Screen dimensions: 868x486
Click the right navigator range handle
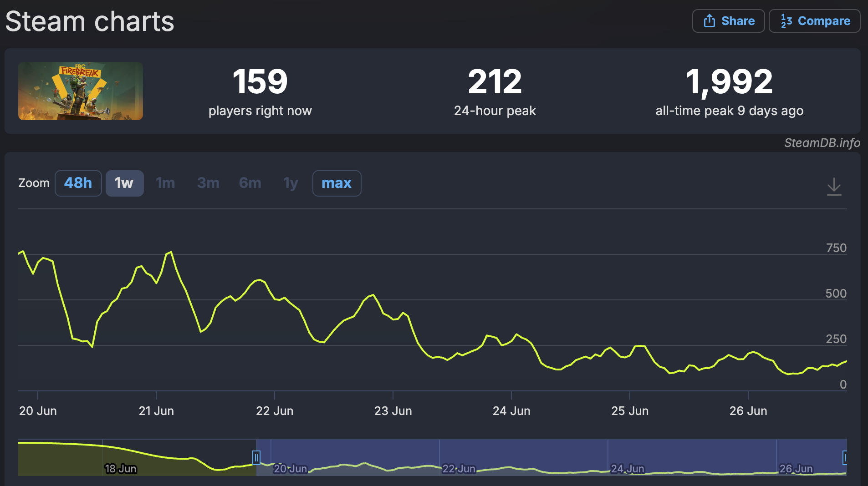tap(845, 457)
